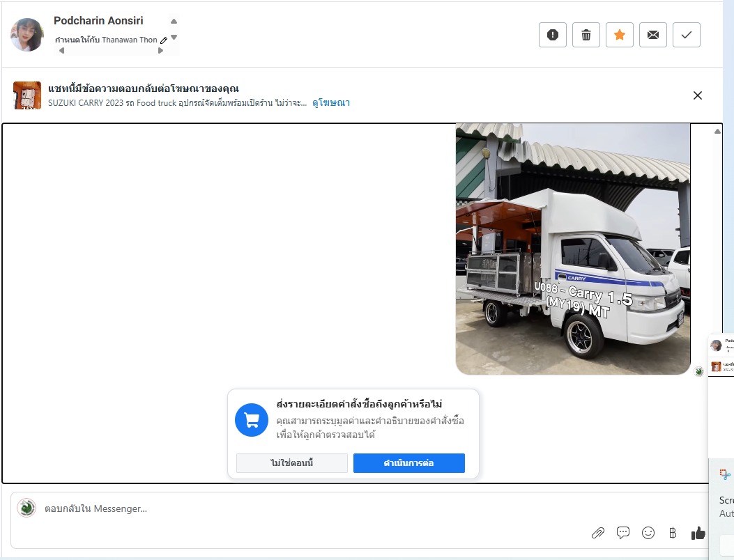
Task: Mark conversation done with the checkmark icon
Action: 687,35
